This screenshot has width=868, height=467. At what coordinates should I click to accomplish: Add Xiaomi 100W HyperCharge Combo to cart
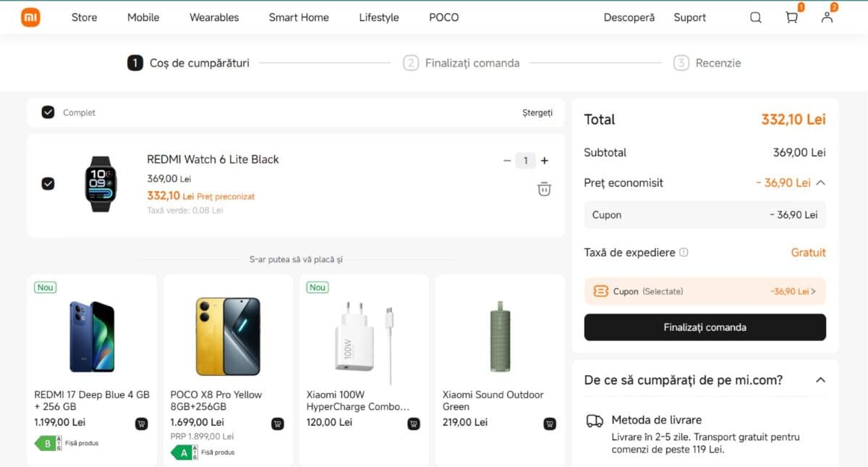[x=413, y=424]
